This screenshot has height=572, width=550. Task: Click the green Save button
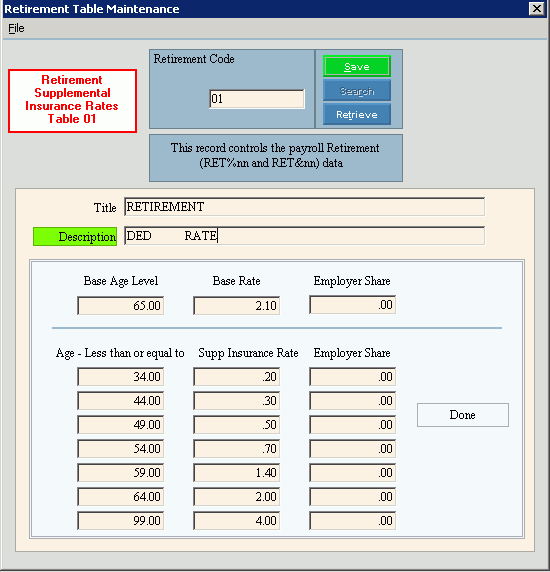(x=357, y=66)
